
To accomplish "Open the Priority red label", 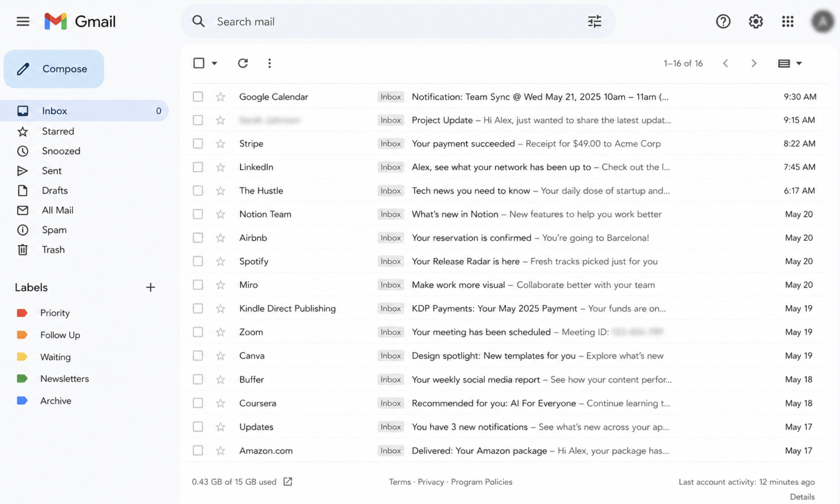I will pos(43,313).
